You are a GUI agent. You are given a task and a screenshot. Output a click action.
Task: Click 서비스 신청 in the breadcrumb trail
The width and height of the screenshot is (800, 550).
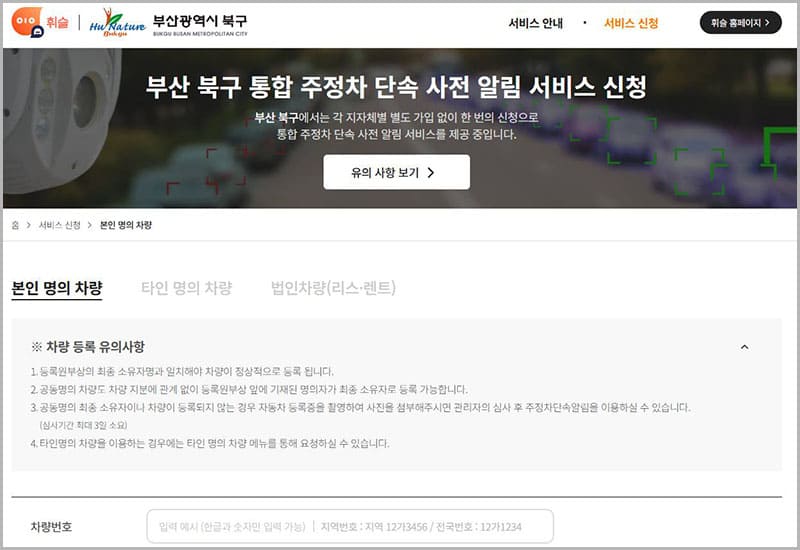(x=60, y=225)
